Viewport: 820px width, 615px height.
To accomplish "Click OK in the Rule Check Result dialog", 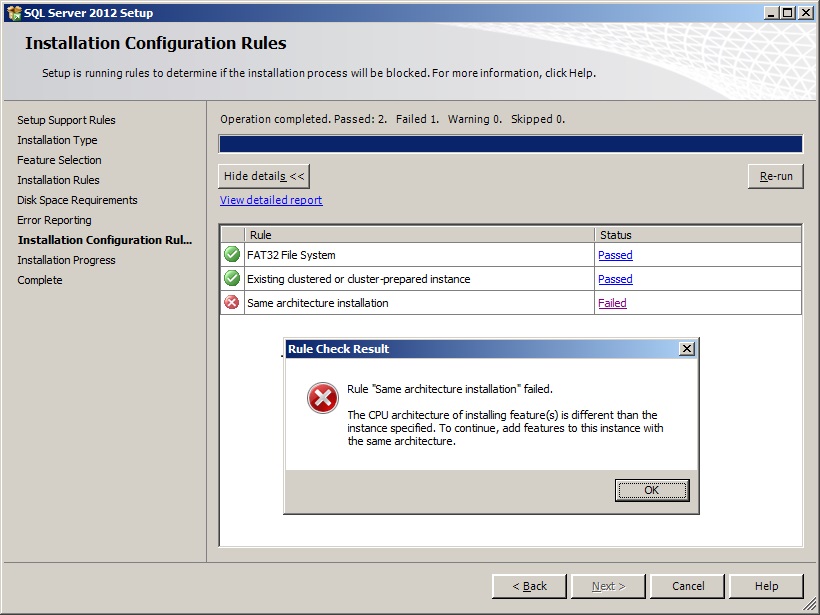I will coord(652,490).
